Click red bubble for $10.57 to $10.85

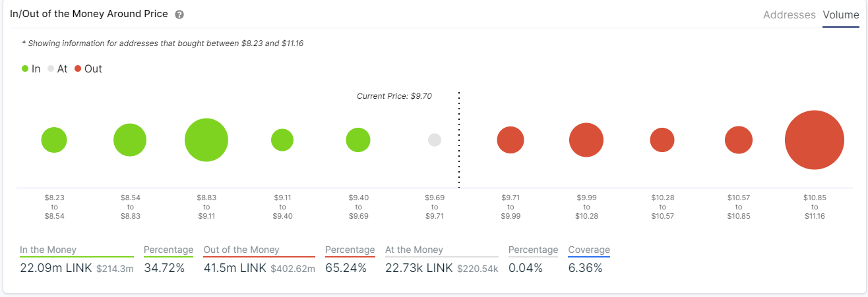[x=739, y=140]
